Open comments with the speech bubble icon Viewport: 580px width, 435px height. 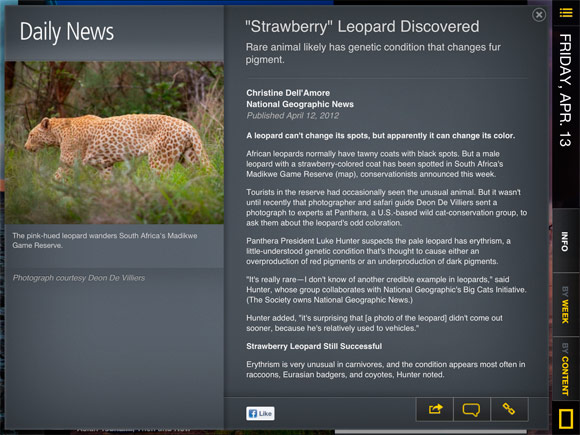471,409
